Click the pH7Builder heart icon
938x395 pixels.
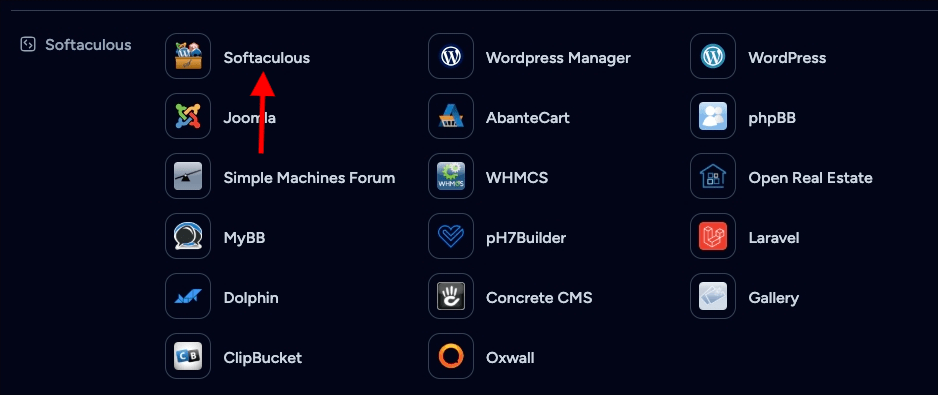tap(450, 236)
